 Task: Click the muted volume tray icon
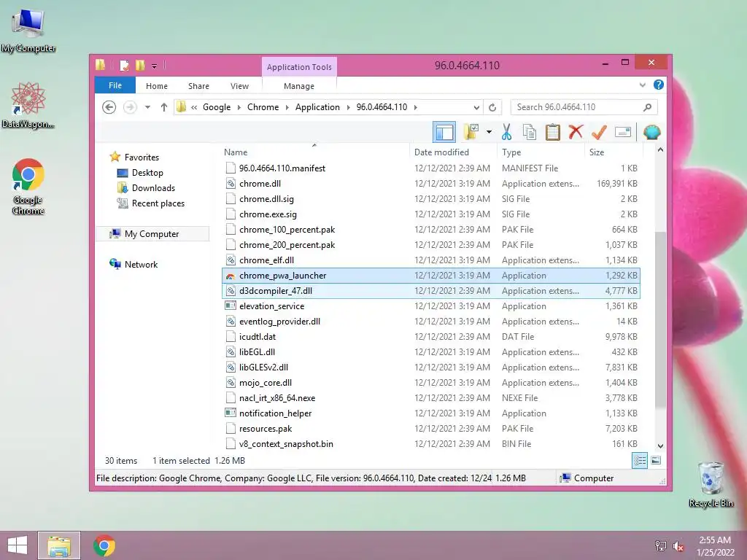678,545
